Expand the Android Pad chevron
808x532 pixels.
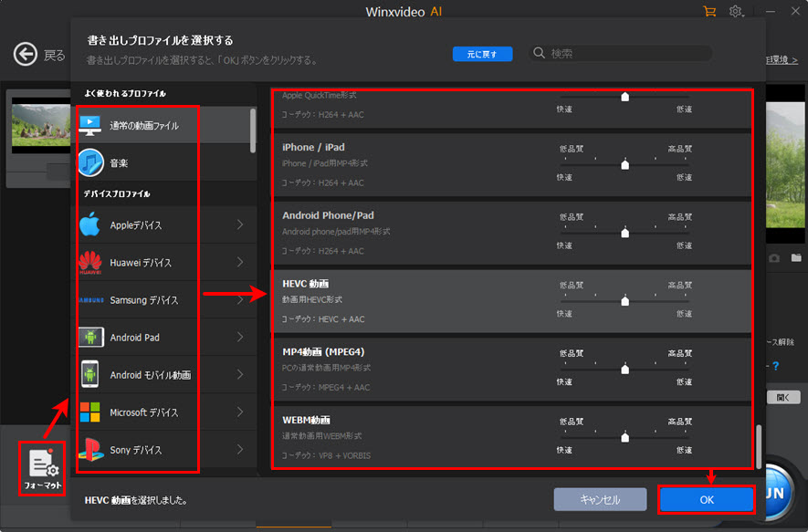[240, 337]
